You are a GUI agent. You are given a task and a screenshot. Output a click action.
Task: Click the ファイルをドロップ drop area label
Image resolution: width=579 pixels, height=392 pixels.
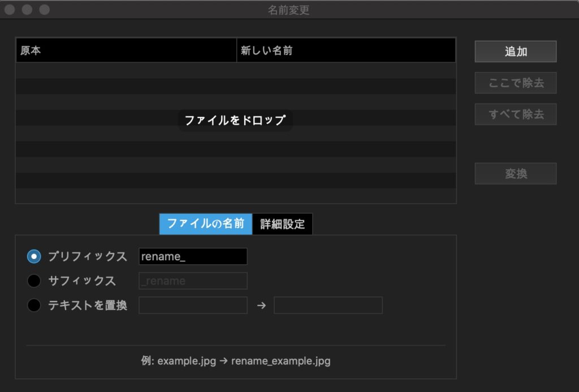tap(235, 120)
